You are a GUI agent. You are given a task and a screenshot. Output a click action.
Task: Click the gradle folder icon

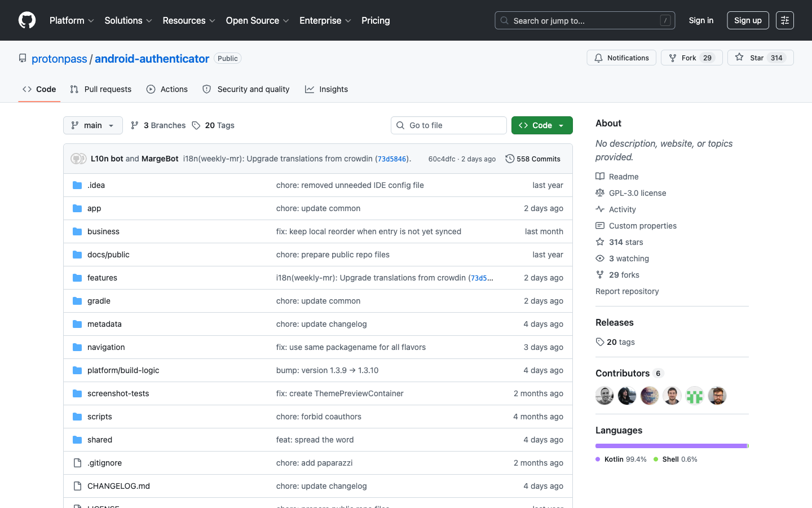77,301
